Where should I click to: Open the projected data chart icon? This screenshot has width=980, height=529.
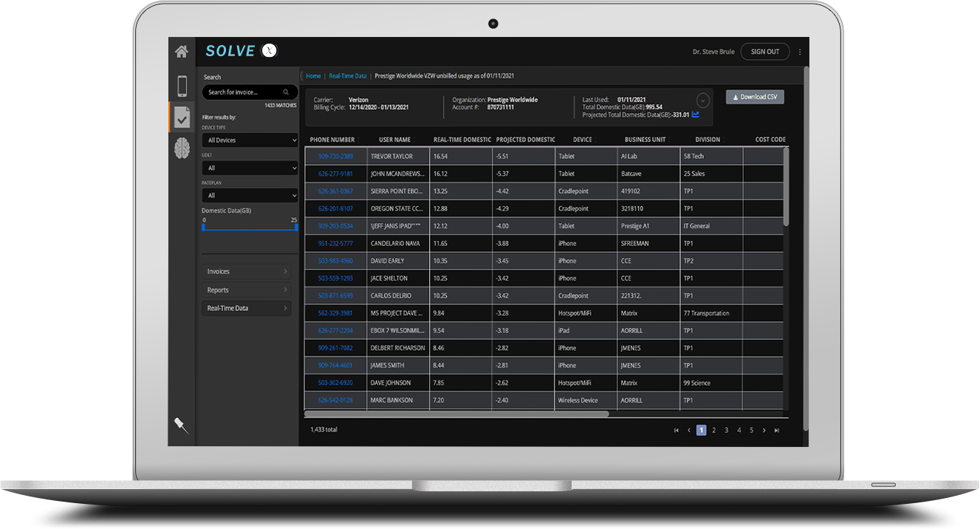click(x=696, y=115)
